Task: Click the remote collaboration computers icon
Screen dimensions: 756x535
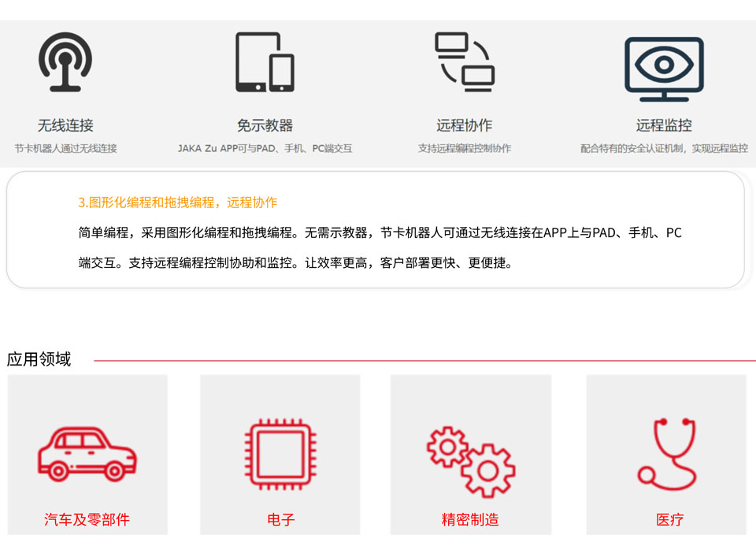Action: [465, 62]
